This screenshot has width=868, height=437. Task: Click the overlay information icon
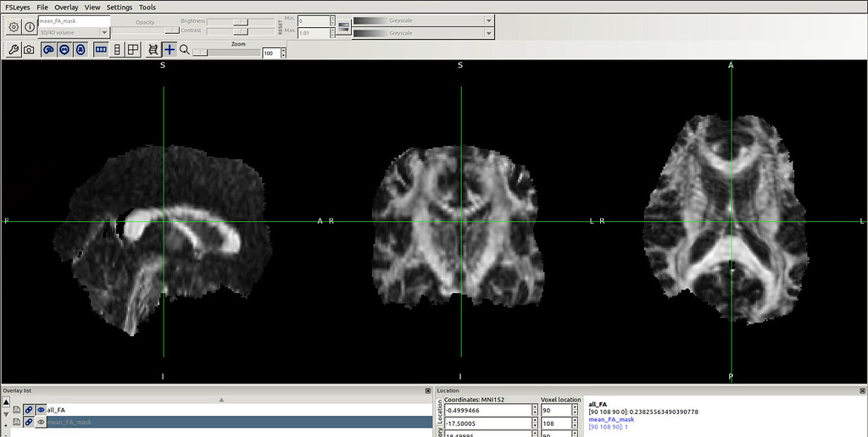30,26
